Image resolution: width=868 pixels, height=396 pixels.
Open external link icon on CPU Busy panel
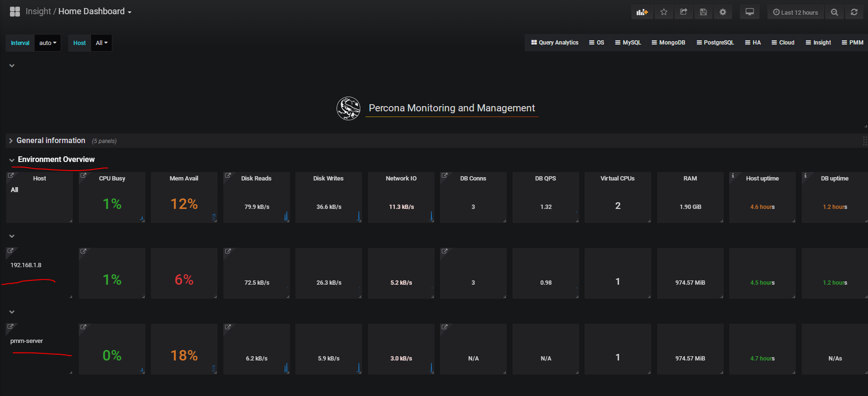click(83, 175)
